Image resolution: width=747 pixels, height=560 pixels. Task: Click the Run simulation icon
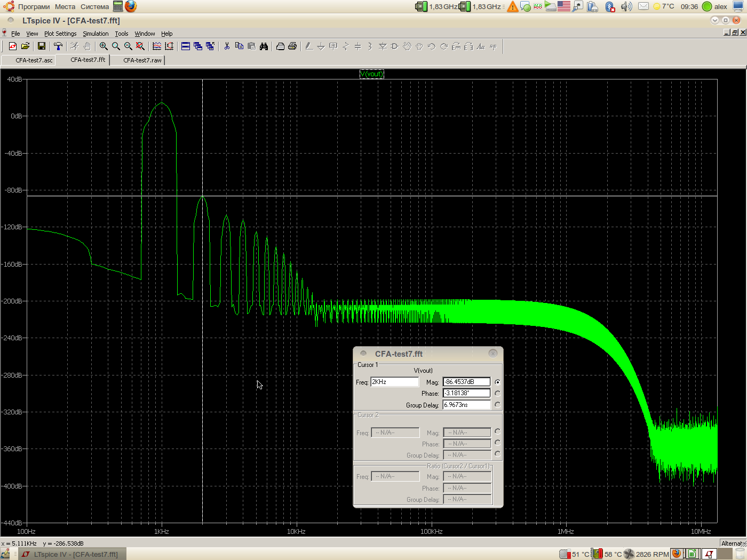click(75, 46)
